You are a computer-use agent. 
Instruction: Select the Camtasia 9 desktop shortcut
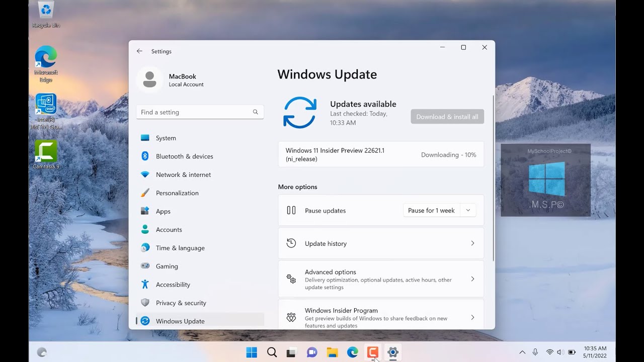[x=46, y=155]
